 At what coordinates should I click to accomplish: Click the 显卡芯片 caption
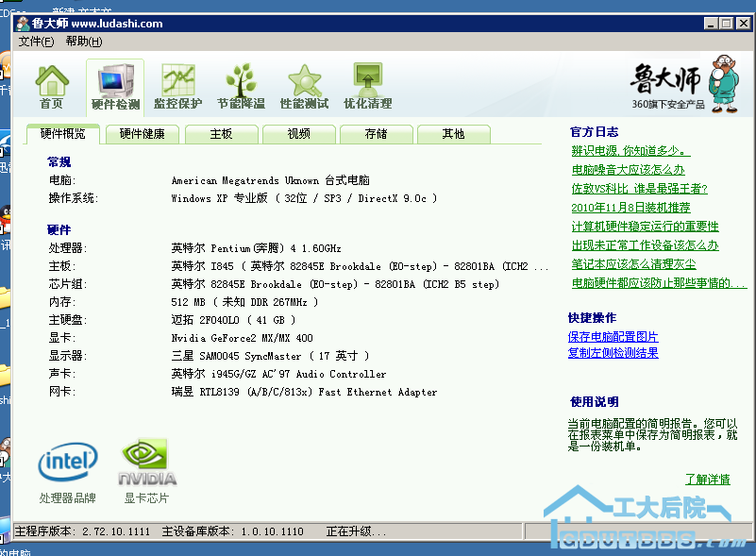[x=146, y=498]
